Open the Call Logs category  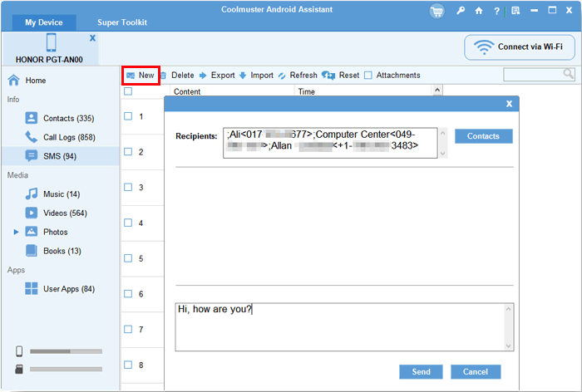click(68, 137)
